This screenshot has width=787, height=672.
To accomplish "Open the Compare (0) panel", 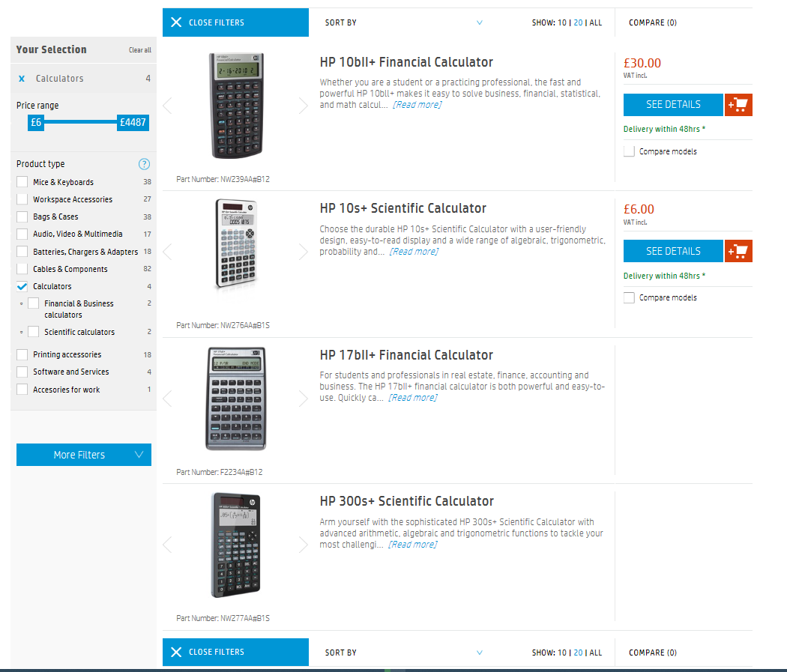I will pyautogui.click(x=652, y=22).
